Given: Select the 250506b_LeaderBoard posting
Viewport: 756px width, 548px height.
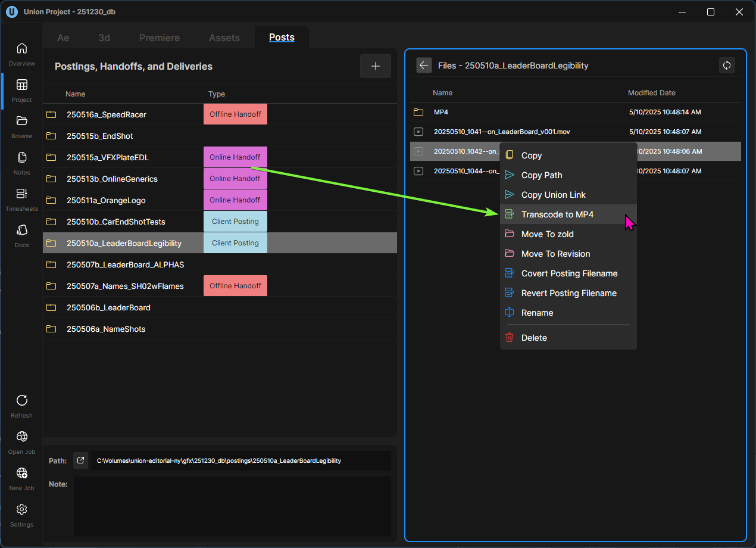Looking at the screenshot, I should 220,307.
